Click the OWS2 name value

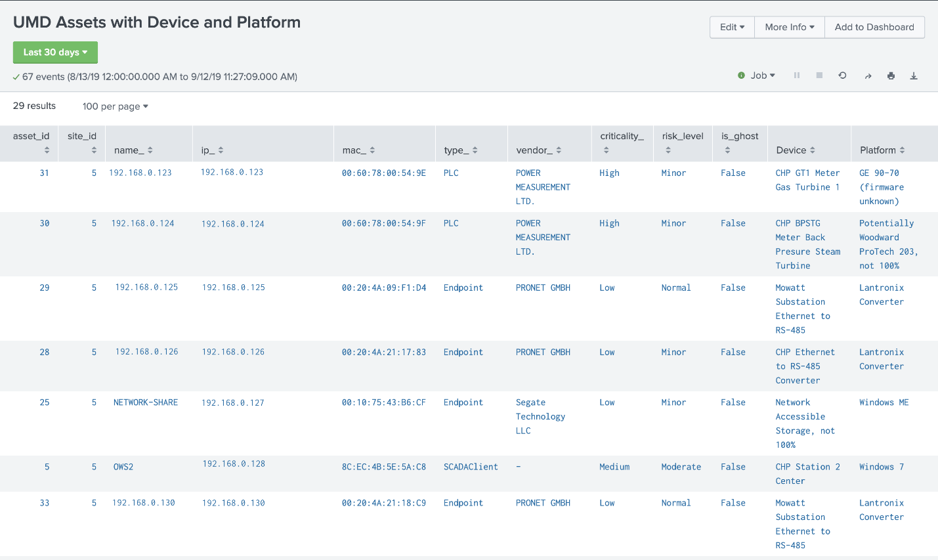[123, 467]
